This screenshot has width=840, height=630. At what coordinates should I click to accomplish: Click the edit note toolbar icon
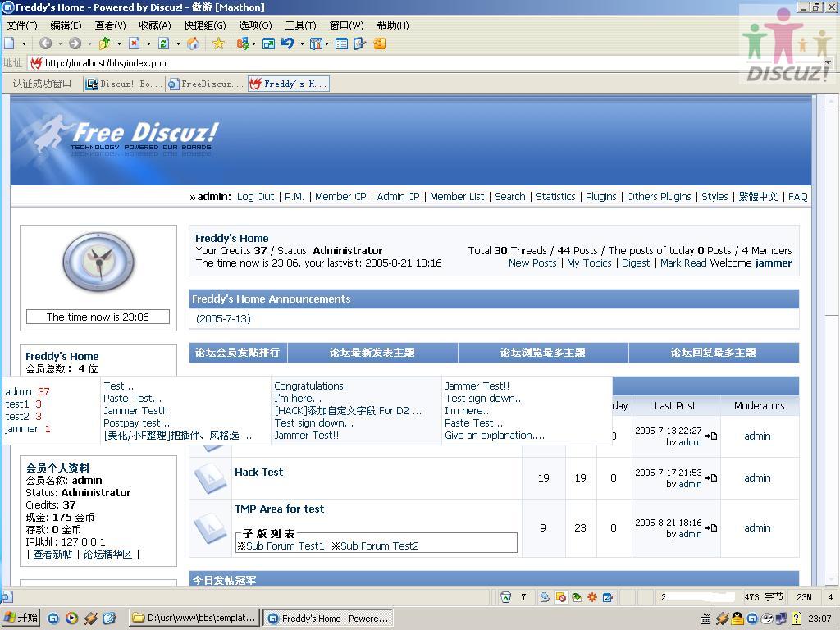point(359,43)
